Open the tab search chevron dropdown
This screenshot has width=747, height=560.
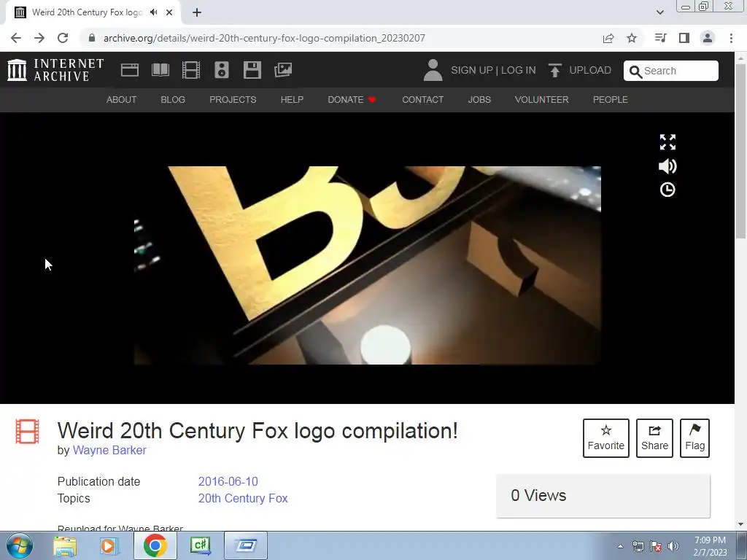tap(659, 12)
